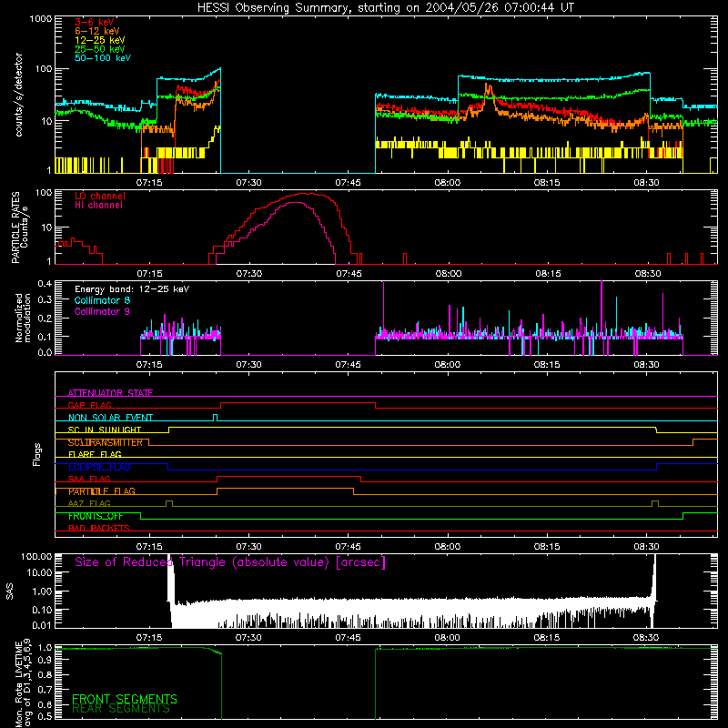Click '08:15' under the flags panel
Screen dimensions: 728x728
click(547, 547)
